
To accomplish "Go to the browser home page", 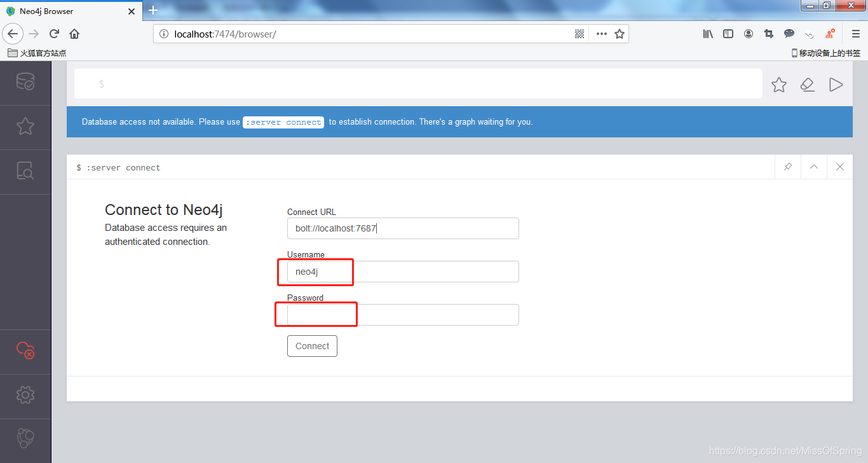I will coord(74,34).
